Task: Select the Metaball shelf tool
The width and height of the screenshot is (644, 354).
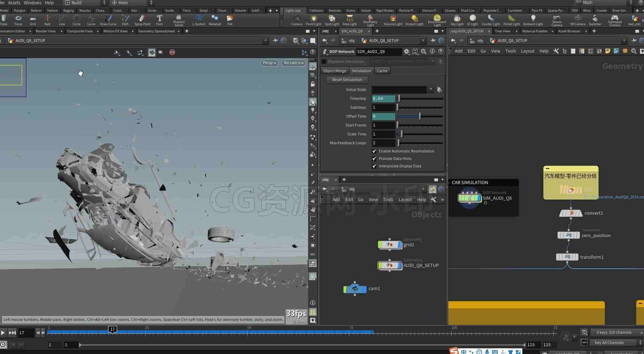Action: pos(215,20)
